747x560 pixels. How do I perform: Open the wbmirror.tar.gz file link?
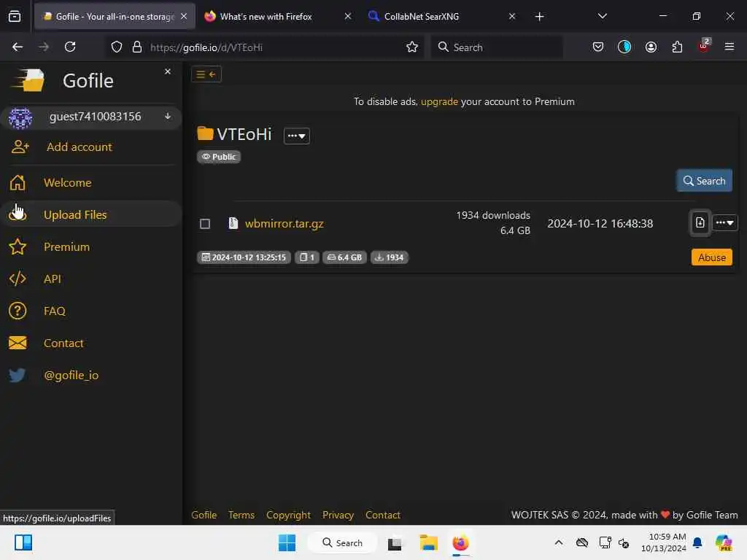point(284,224)
